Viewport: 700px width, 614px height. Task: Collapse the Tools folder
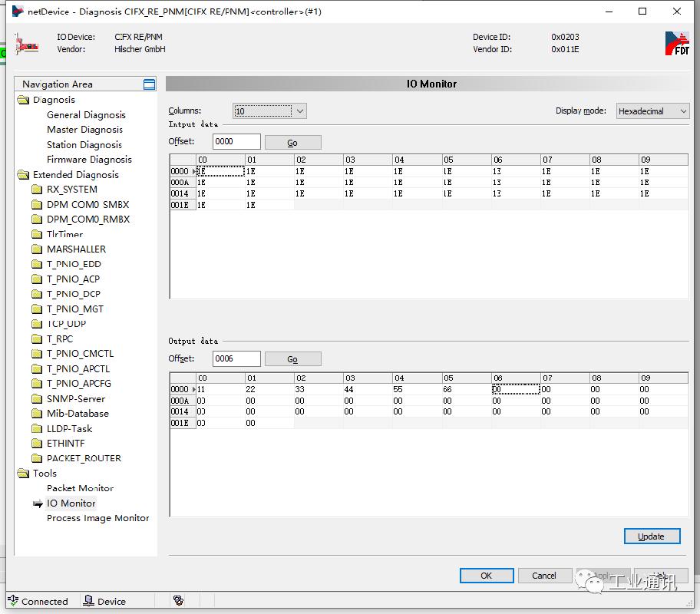point(23,474)
